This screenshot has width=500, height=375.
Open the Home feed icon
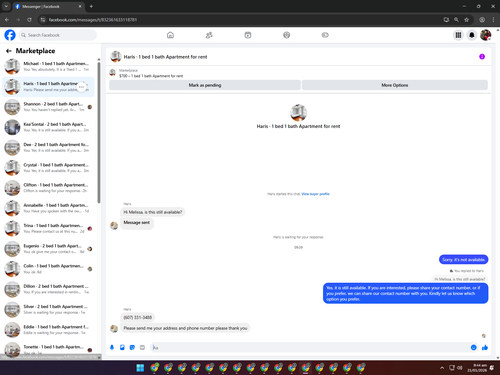(170, 35)
